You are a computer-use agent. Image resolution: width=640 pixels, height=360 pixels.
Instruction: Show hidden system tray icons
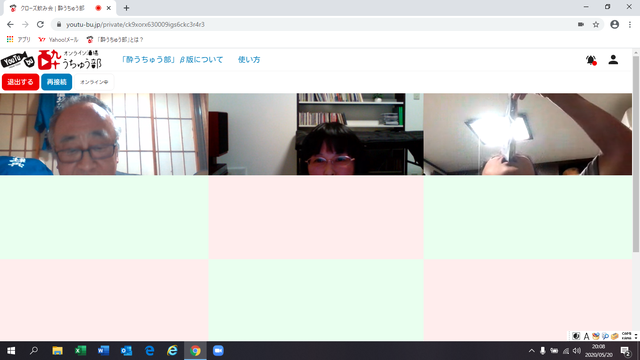pyautogui.click(x=531, y=351)
